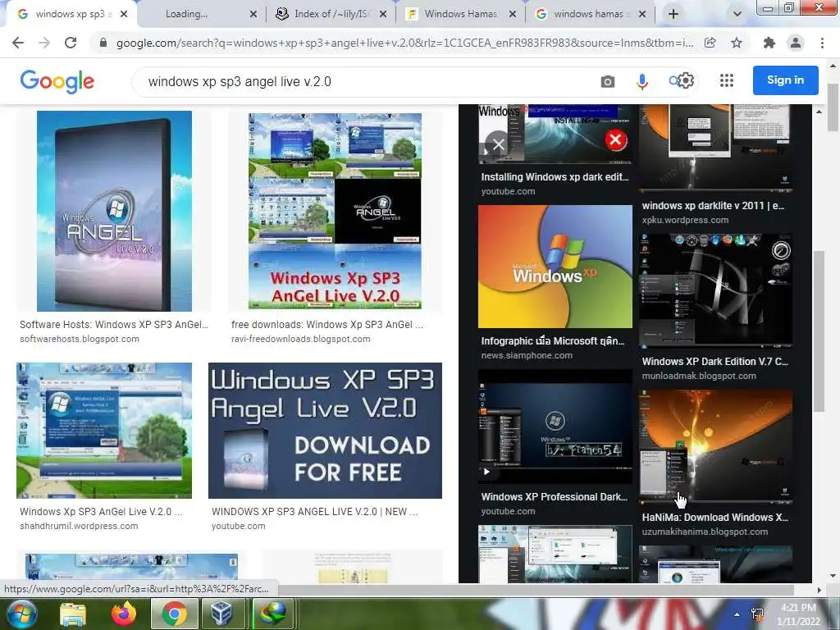Open 'Windows Xp SP3 AnGel Live V.2.0' wordpress link
This screenshot has width=840, height=630.
coord(101,512)
